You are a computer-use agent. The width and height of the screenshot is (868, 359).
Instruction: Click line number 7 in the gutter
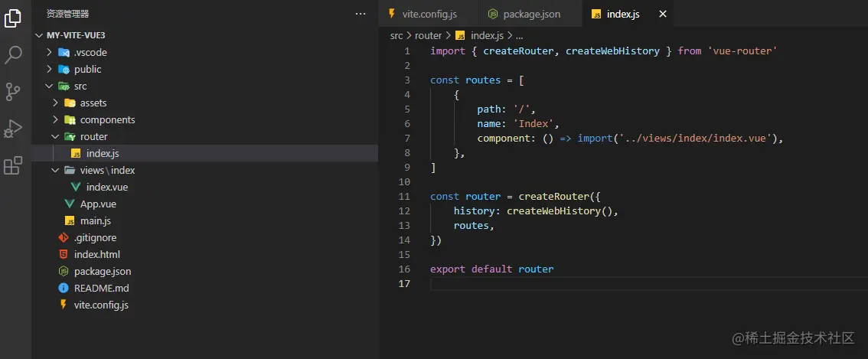point(407,138)
